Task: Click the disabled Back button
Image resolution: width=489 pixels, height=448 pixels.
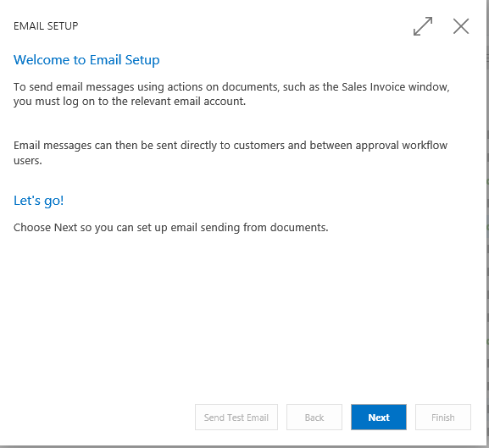Action: pyautogui.click(x=314, y=418)
